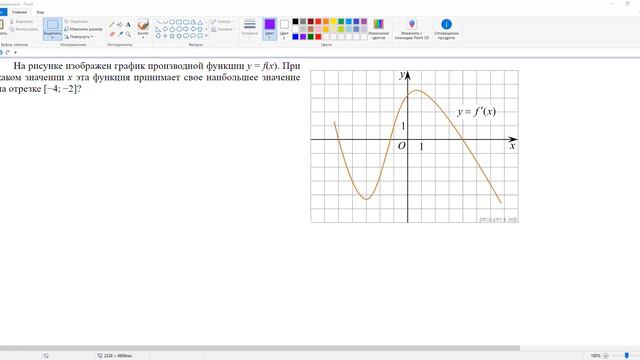Select the Text tool (letter A)
The image size is (640, 360).
[x=128, y=24]
